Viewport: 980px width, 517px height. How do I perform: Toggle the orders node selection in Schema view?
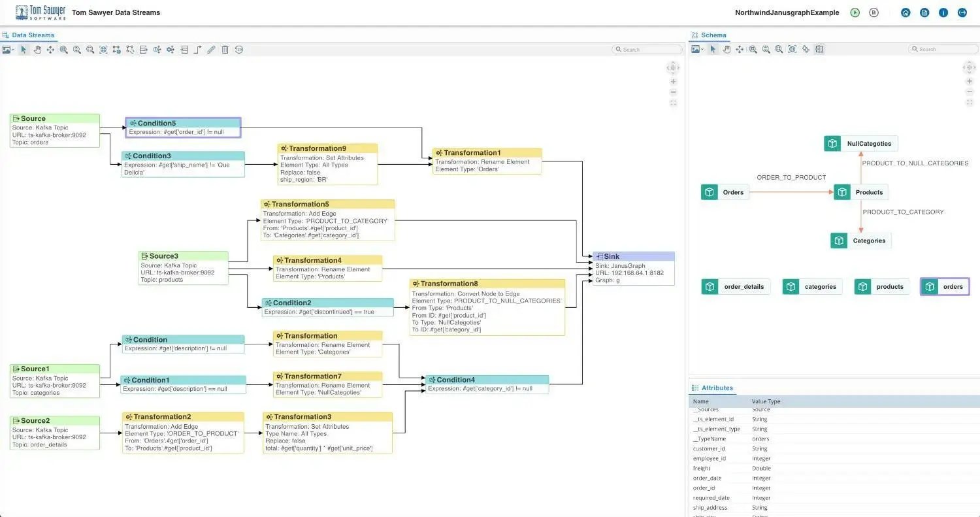945,286
